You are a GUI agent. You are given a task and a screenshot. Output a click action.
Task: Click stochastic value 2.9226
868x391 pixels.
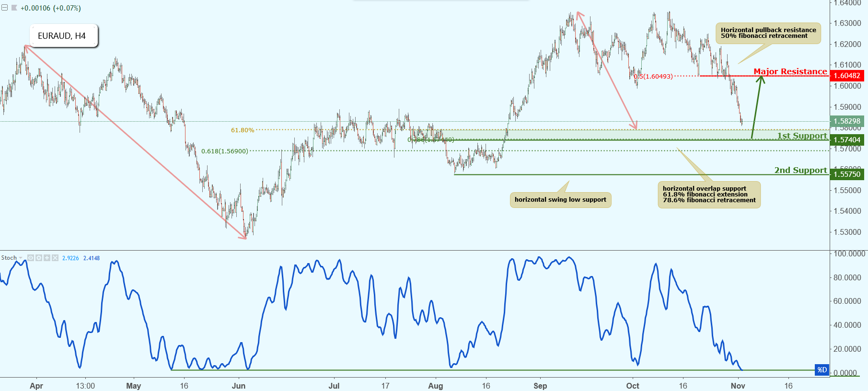click(70, 258)
